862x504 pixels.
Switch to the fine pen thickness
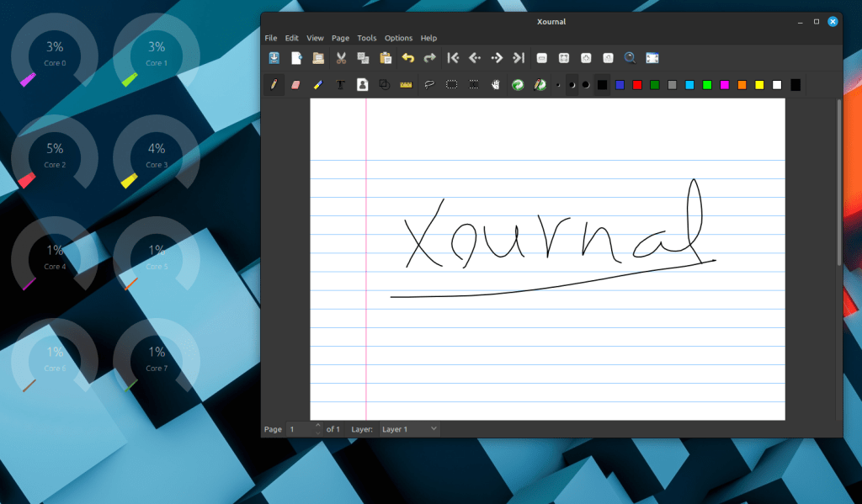[x=557, y=84]
